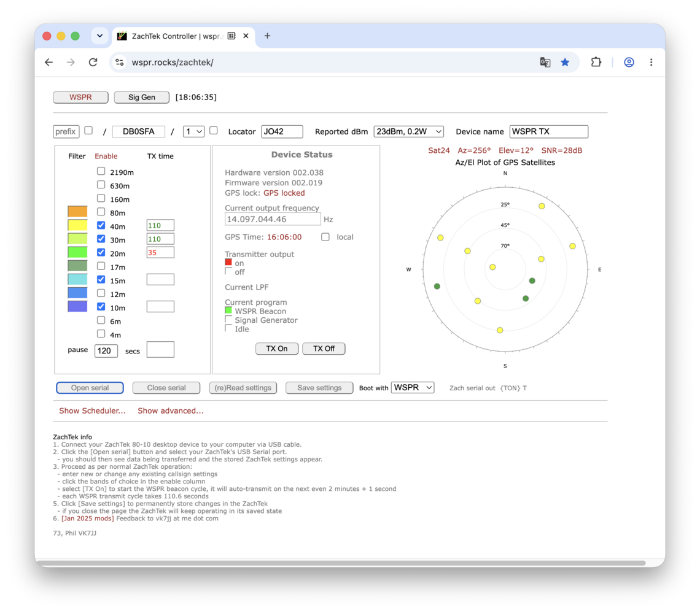
Task: Click the [Jan 2025 mods] link
Action: 87,519
